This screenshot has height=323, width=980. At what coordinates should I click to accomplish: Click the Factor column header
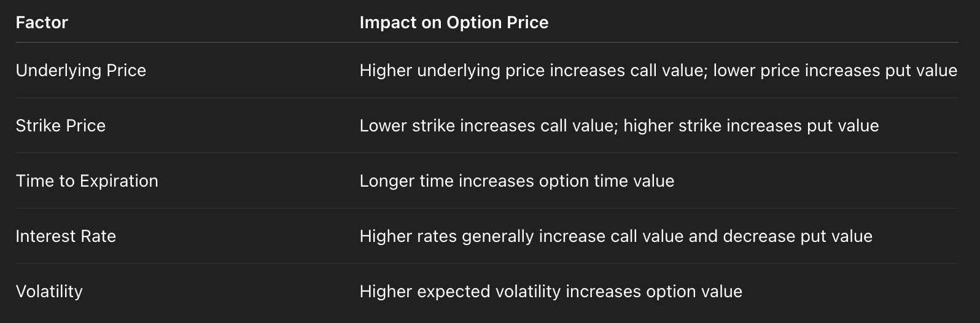pos(42,23)
